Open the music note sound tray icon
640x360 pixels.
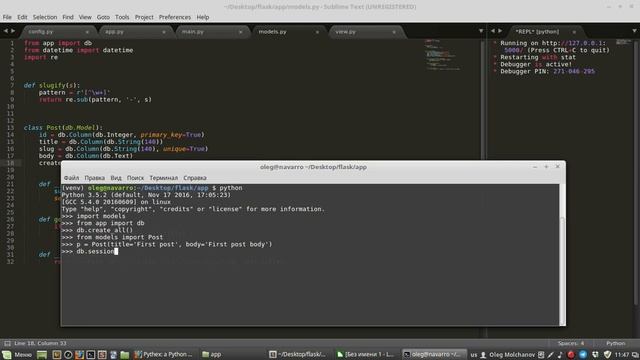[560, 355]
